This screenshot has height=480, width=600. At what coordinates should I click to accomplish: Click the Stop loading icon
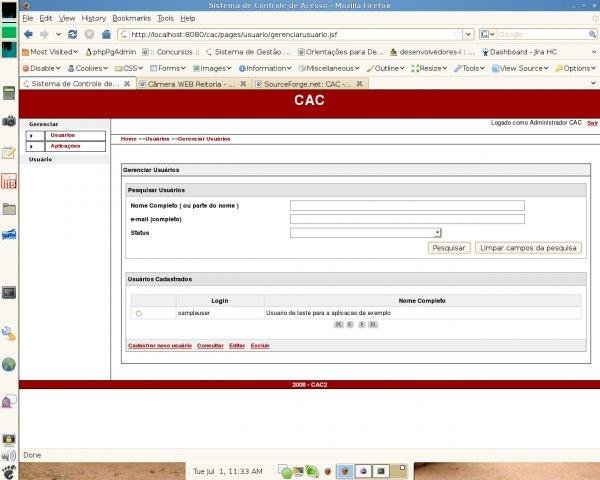(x=89, y=34)
